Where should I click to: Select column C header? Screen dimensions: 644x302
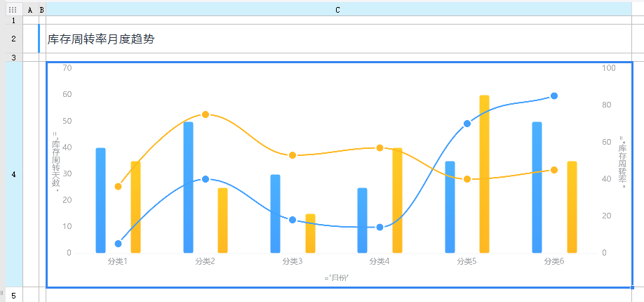(x=338, y=10)
